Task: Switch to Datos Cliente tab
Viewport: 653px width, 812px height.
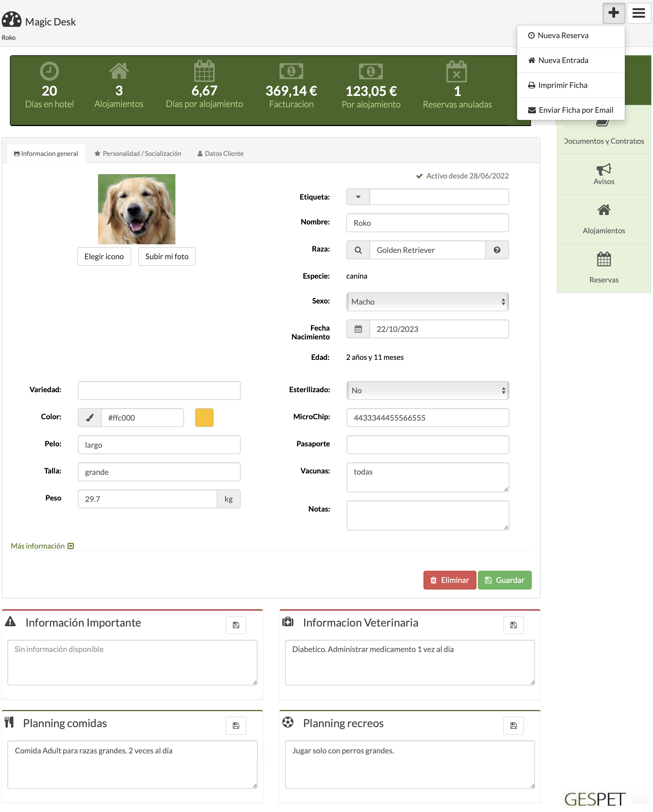Action: [x=220, y=153]
